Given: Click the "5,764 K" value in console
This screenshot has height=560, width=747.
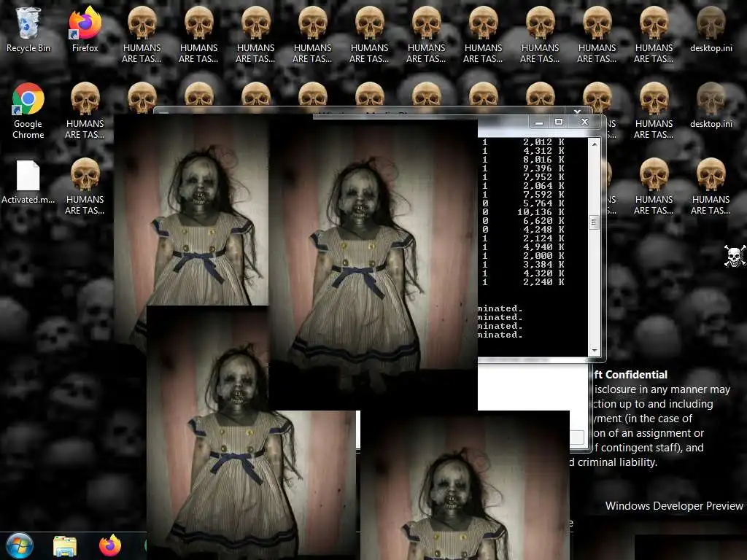Looking at the screenshot, I should 543,203.
